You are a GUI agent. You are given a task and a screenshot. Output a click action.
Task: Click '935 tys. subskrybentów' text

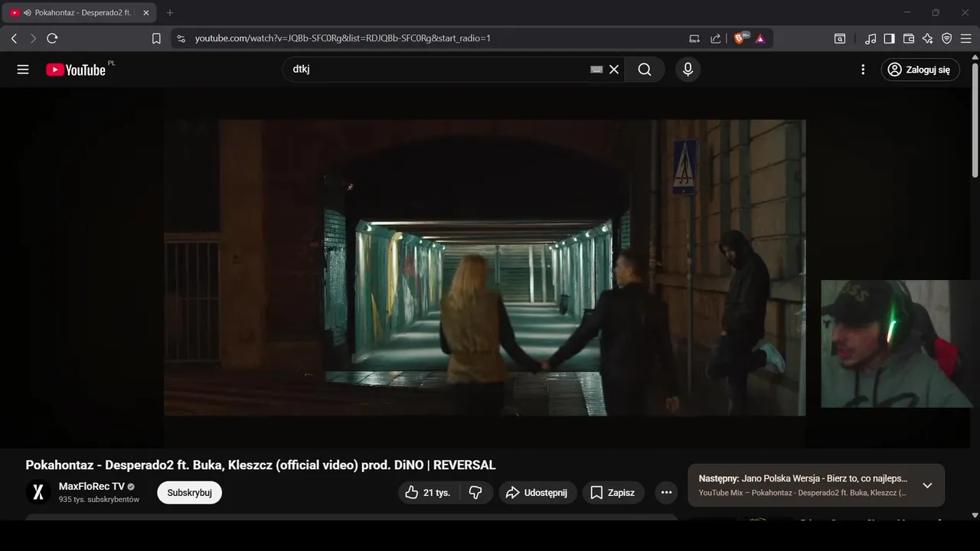[x=99, y=500]
